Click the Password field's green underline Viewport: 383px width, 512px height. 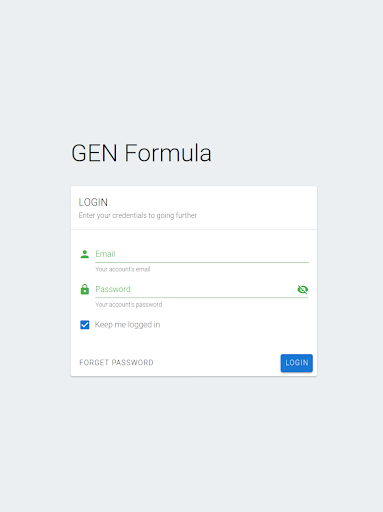point(202,298)
